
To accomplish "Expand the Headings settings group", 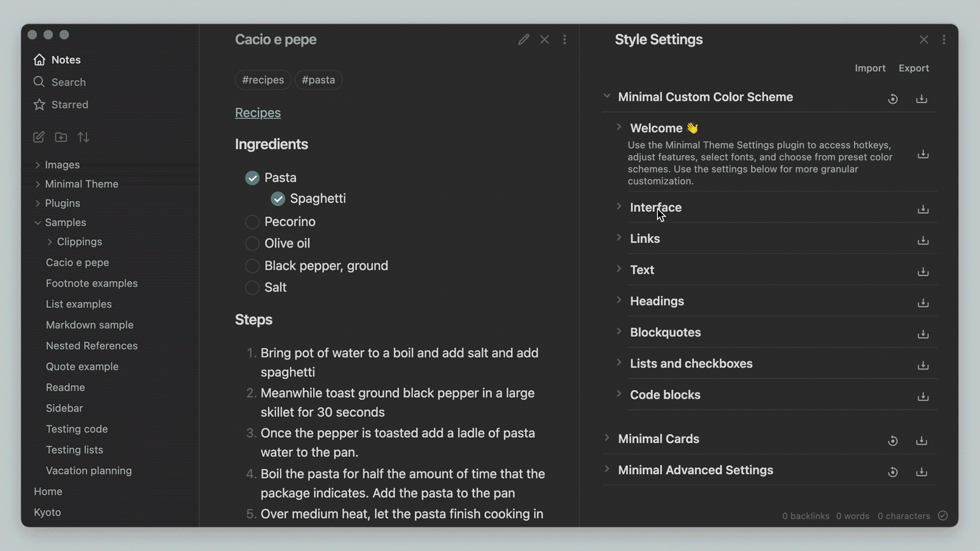I will pos(619,300).
